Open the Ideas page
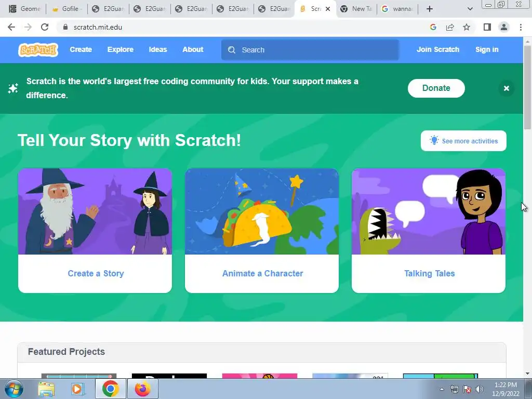This screenshot has height=399, width=532. [158, 49]
